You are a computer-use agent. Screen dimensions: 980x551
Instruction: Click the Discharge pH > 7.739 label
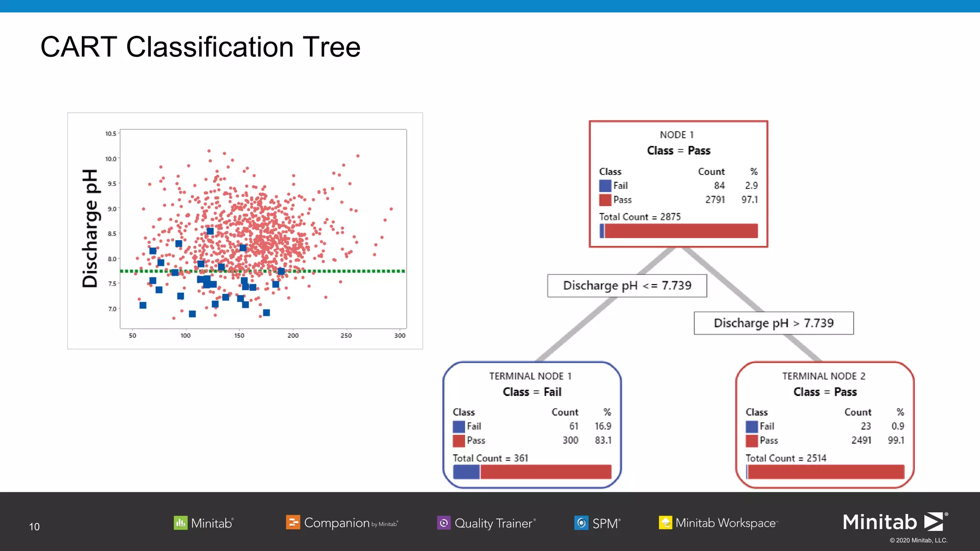point(773,323)
